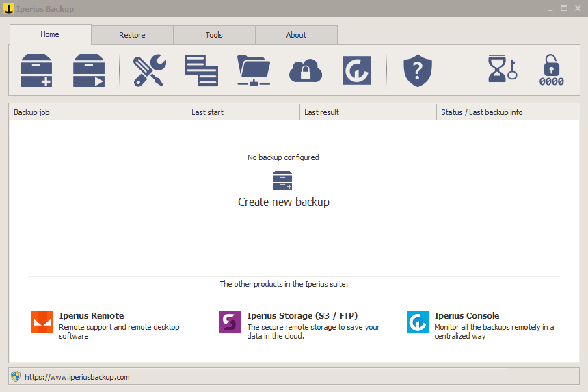This screenshot has height=392, width=588.
Task: Open general settings wrench and screwdriver icon
Action: (x=150, y=70)
